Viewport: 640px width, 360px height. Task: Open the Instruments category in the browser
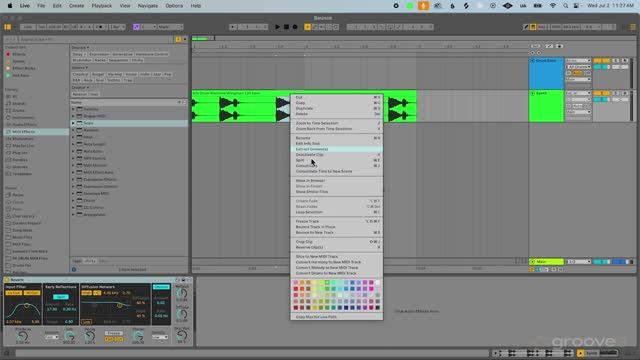tap(23, 118)
